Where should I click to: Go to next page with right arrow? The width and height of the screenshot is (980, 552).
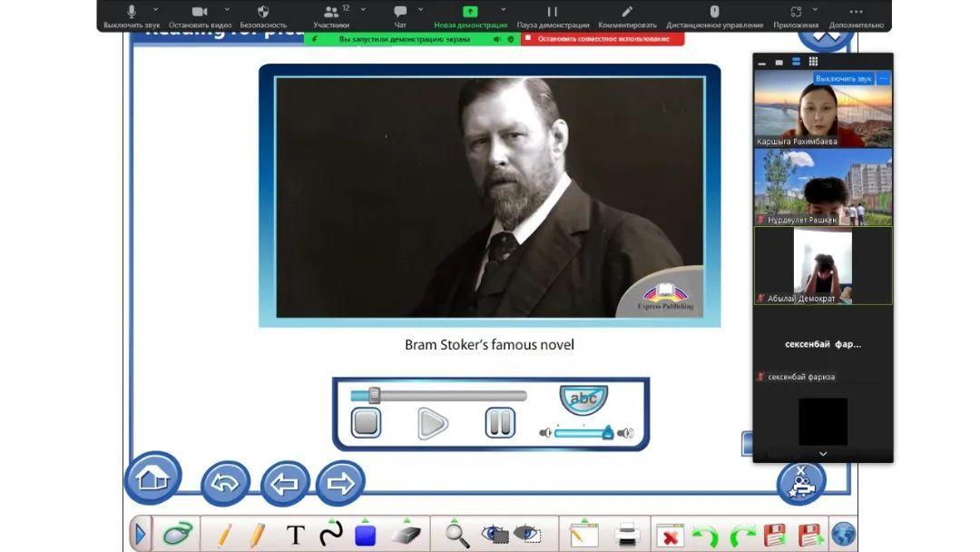point(340,483)
